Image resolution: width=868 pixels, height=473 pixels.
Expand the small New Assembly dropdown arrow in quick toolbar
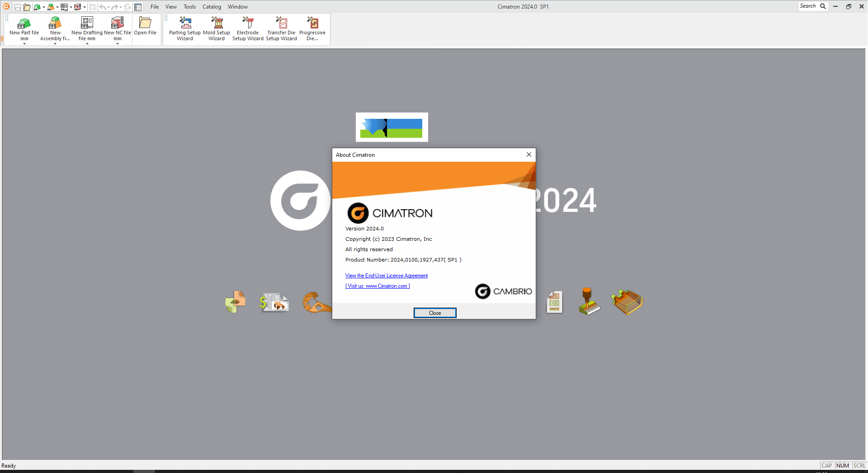coord(57,7)
